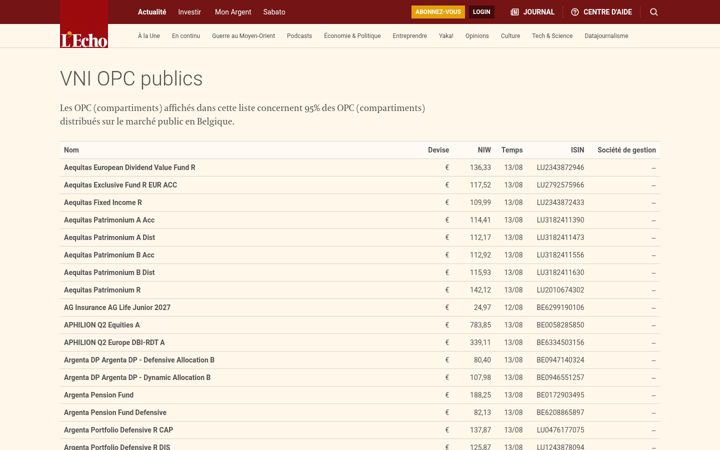Open the Actualité top menu

152,12
